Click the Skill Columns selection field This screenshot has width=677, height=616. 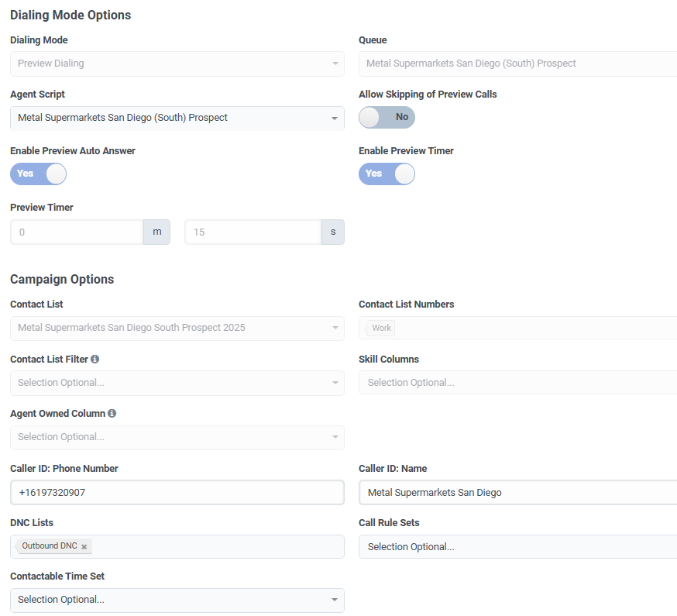pyautogui.click(x=517, y=383)
